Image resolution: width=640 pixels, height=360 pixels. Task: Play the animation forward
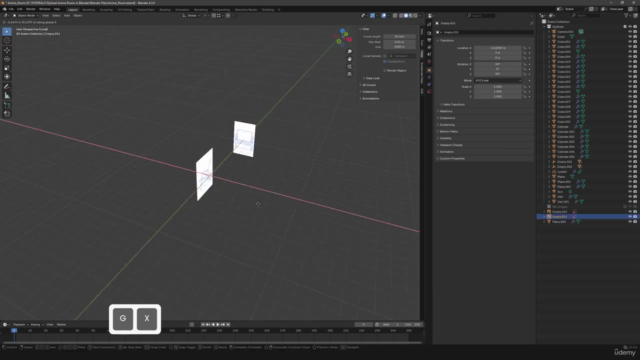[218, 324]
